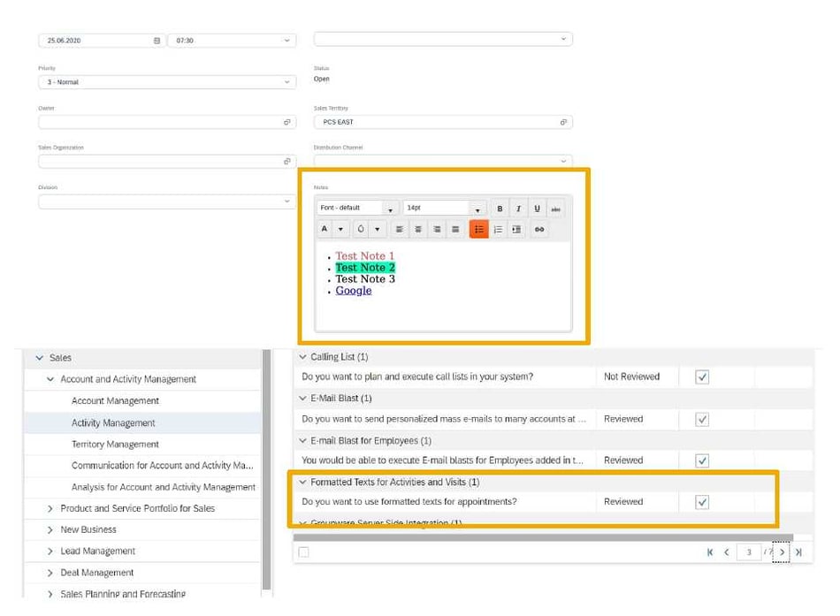Center align note text
The height and width of the screenshot is (616, 840).
pos(418,229)
